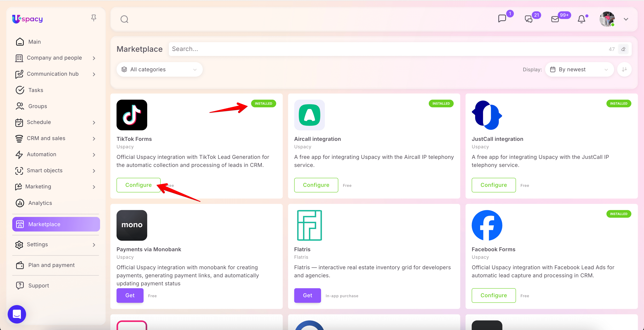Screen dimensions: 644x330
Task: Open the Facebook Forms title link
Action: (494, 249)
